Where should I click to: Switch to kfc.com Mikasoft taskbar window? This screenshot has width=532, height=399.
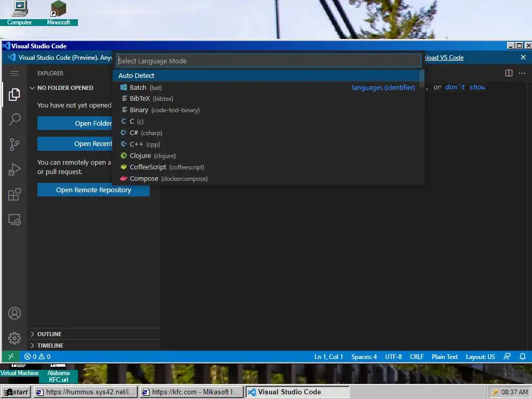coord(192,392)
